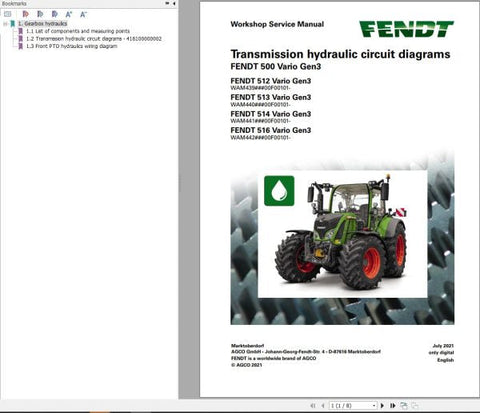The height and width of the screenshot is (413, 480).
Task: Click the serial 'WAM439' under FENDT 512
Action: 260,88
